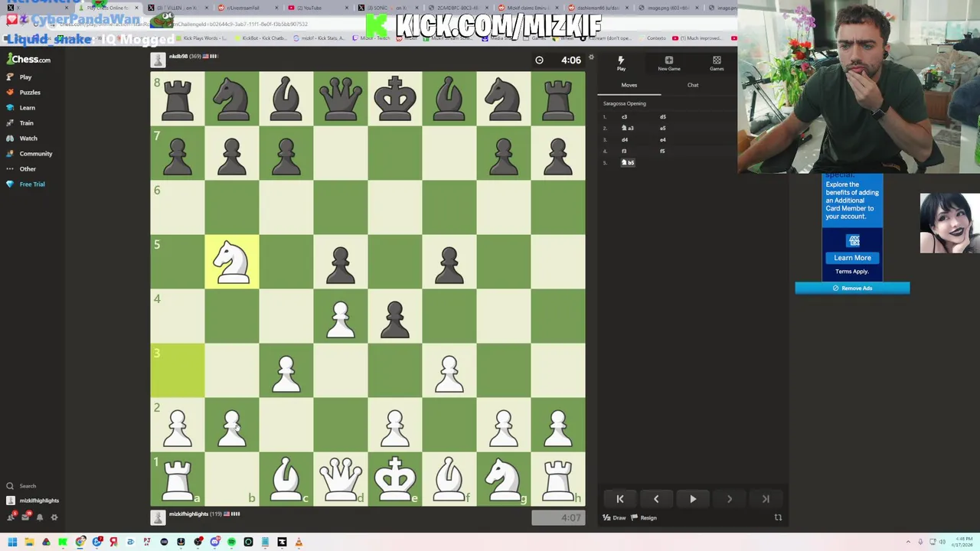Click the mizkifhighlights avatar below the board

[158, 518]
